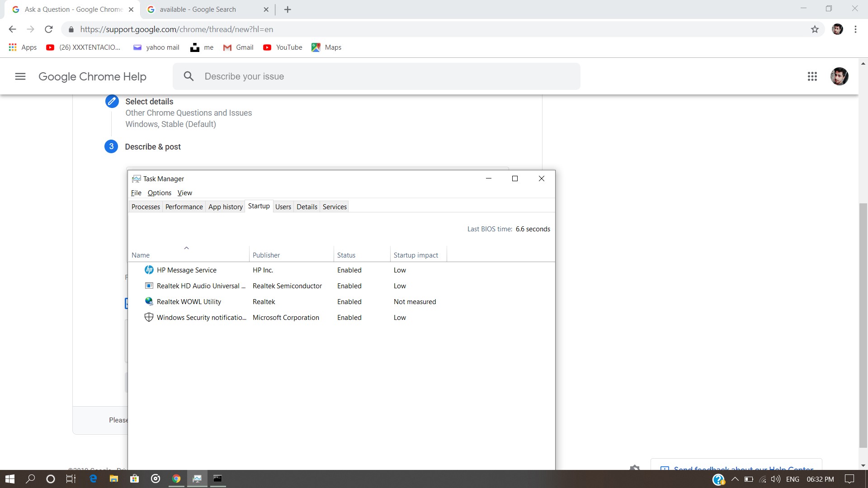Select the Startup tab

259,206
